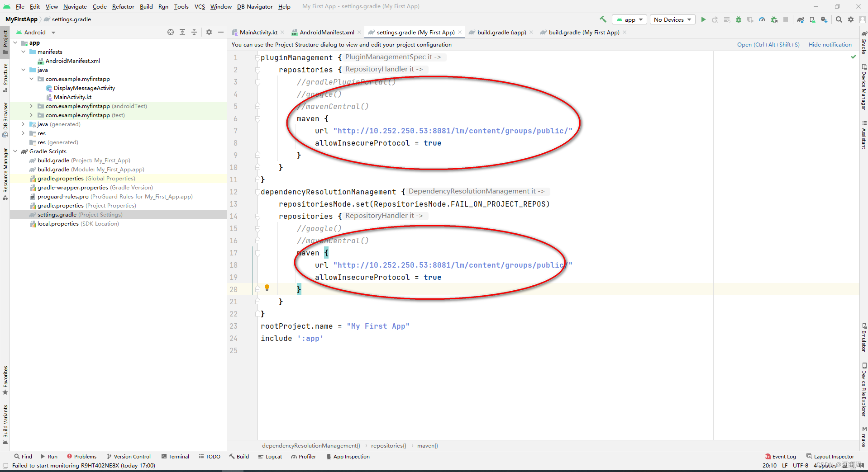Open the Android project view dropdown
This screenshot has height=472, width=868.
(35, 32)
